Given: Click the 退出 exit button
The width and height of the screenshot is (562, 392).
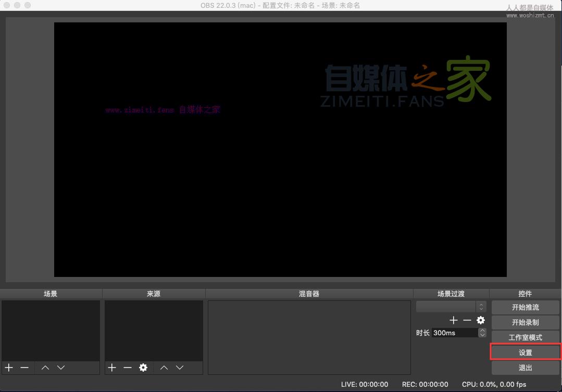Looking at the screenshot, I should tap(525, 368).
